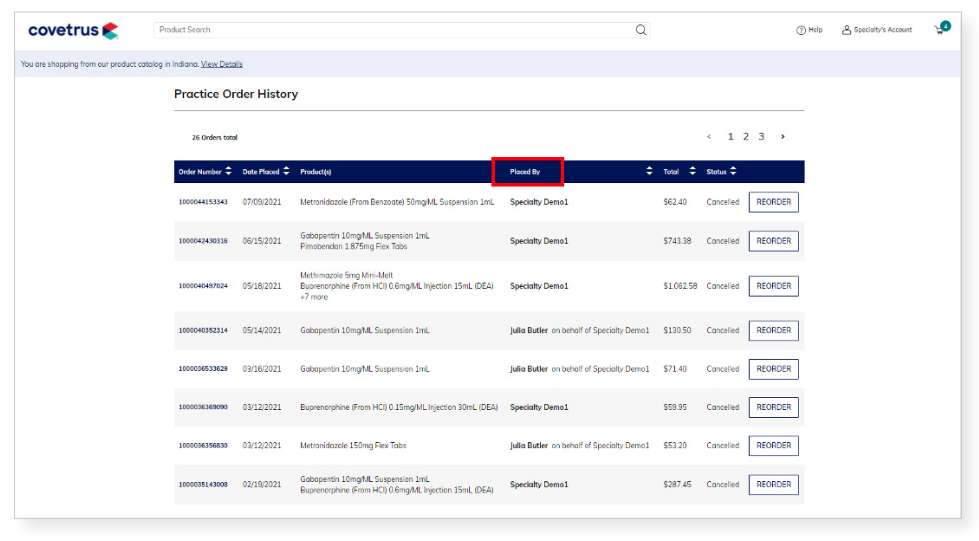Follow the View Details link
This screenshot has height=541, width=979.
(x=222, y=64)
